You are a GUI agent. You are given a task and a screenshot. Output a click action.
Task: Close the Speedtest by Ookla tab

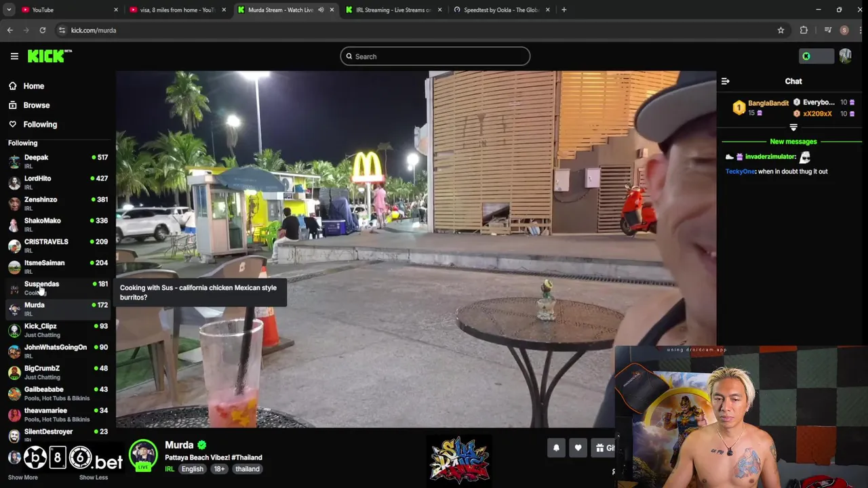[x=547, y=9]
